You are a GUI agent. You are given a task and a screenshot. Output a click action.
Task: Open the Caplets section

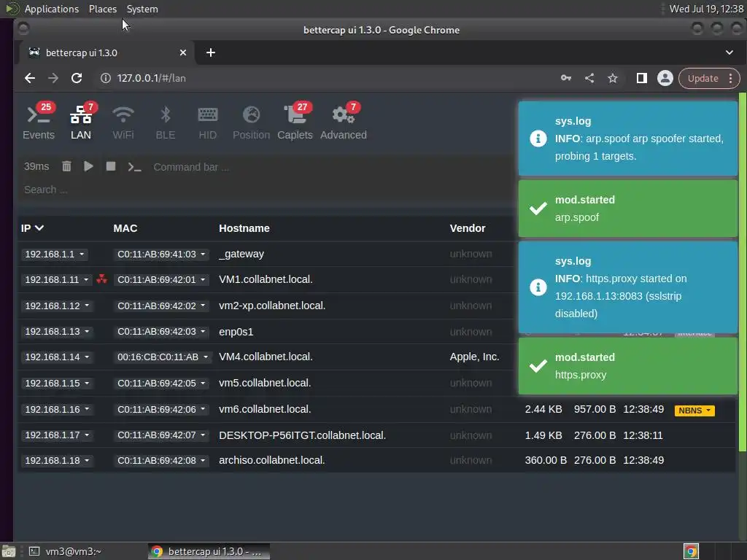tap(295, 122)
